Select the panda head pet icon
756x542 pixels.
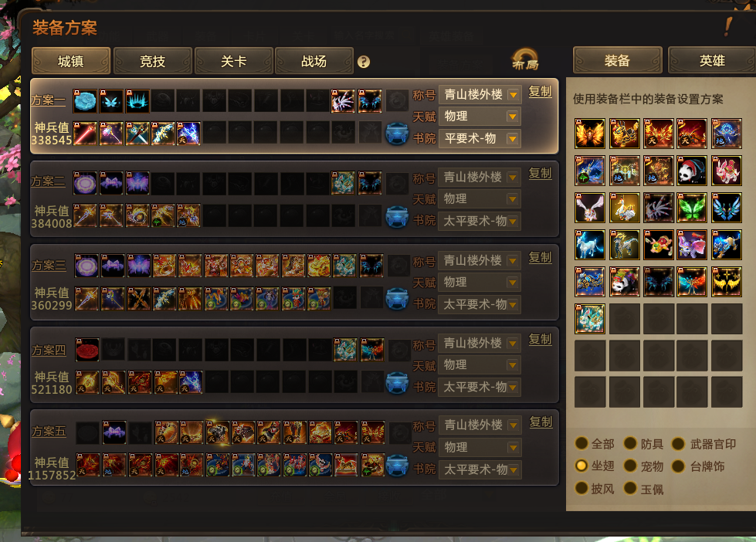click(692, 171)
